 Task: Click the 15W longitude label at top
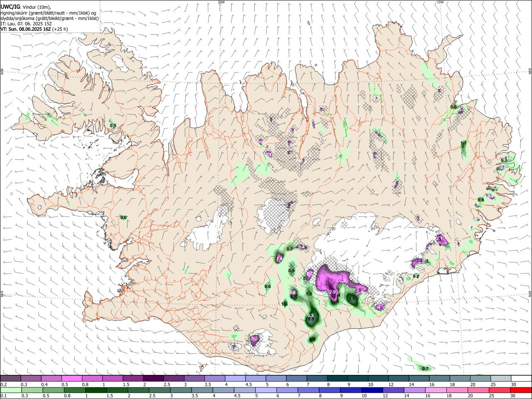(440, 2)
